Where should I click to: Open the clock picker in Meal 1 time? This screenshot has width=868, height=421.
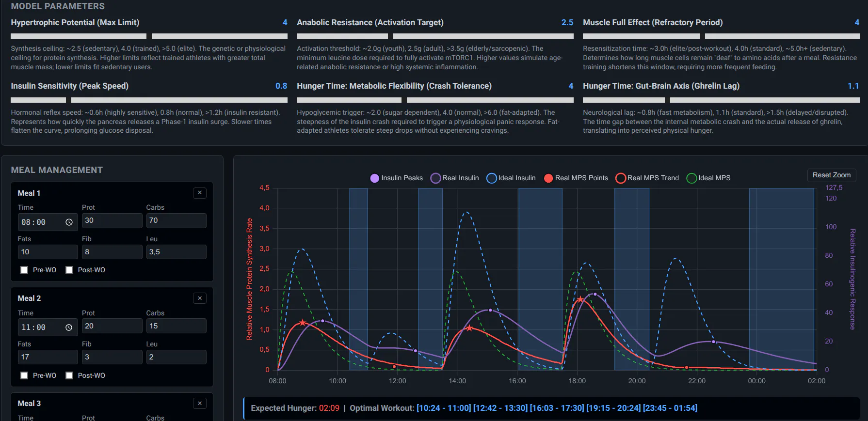[69, 222]
